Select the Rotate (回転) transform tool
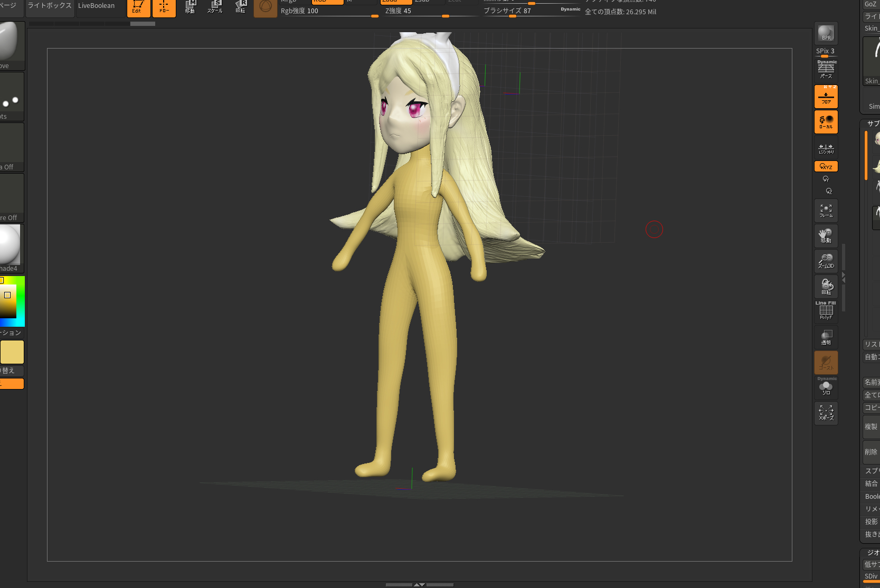Screen dimensions: 880x588 click(x=240, y=7)
